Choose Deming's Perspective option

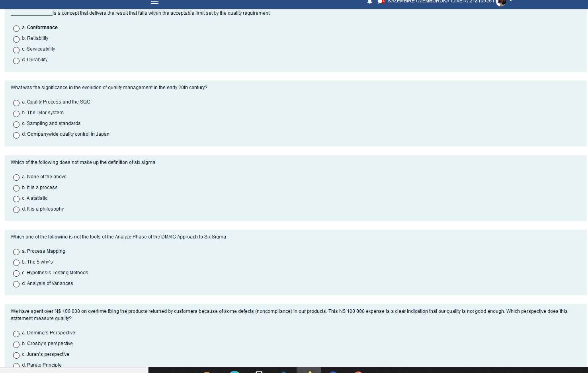point(16,334)
